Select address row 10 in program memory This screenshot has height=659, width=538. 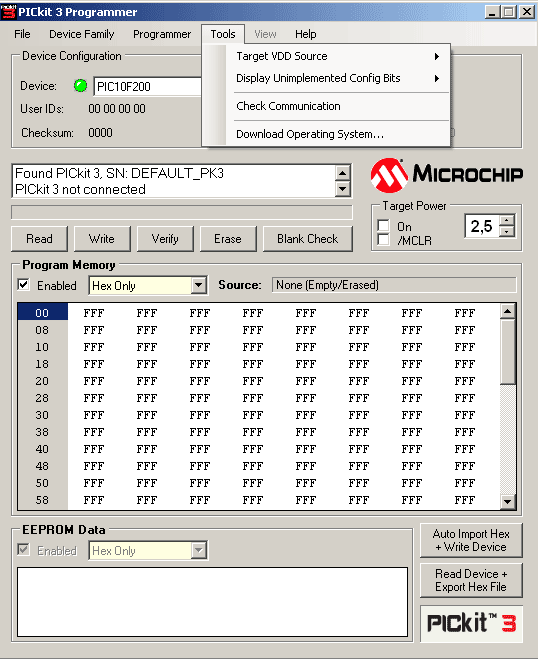tap(42, 347)
